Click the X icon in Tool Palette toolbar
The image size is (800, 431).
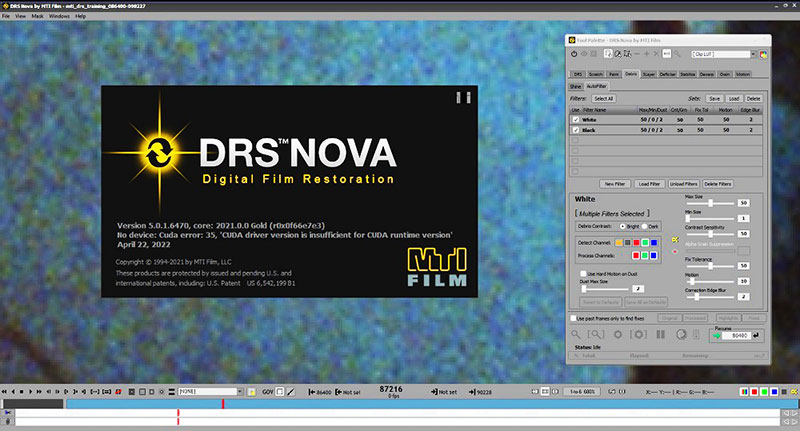(x=656, y=54)
